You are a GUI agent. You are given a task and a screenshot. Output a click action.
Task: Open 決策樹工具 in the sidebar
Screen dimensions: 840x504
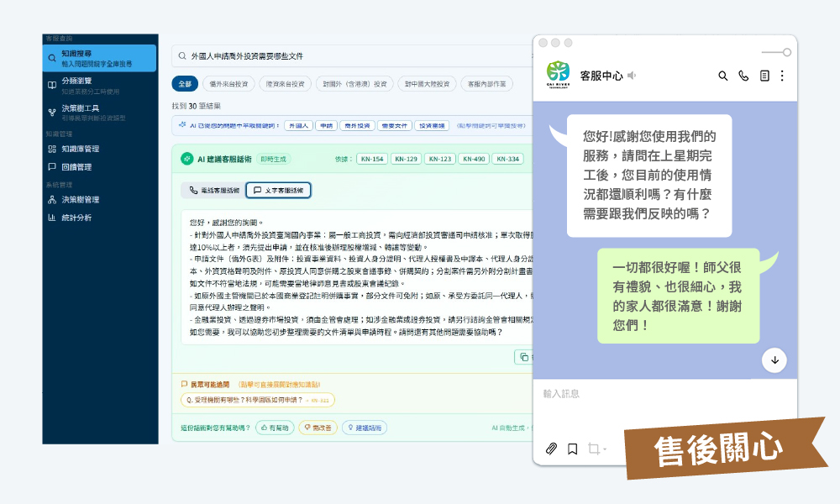(x=99, y=113)
